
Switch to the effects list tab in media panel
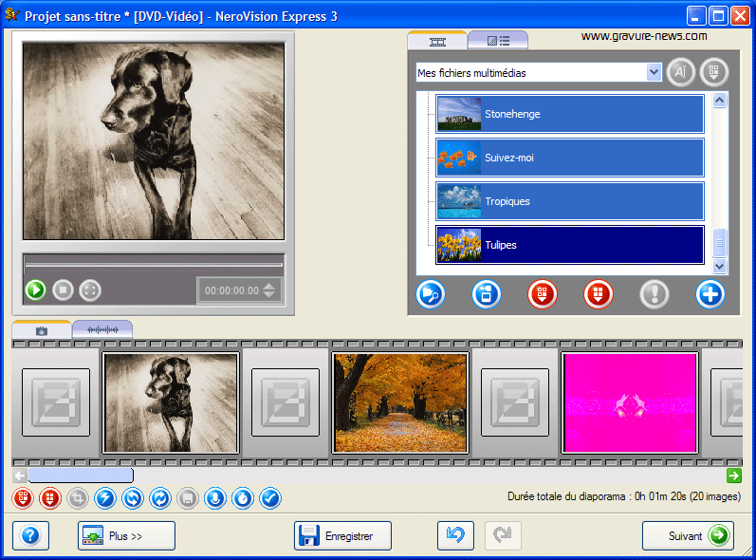498,42
